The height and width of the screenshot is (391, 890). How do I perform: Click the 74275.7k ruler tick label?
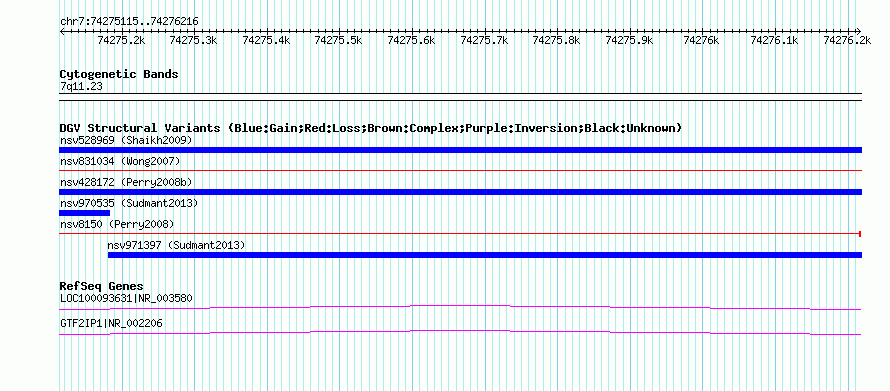485,41
